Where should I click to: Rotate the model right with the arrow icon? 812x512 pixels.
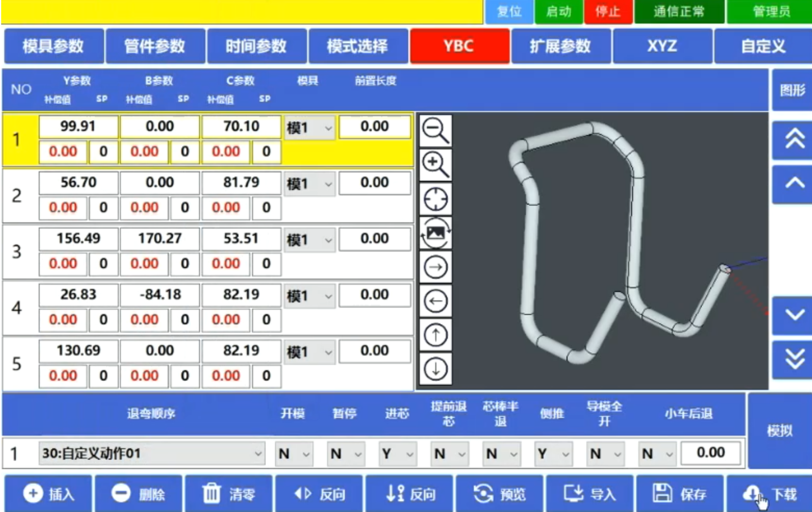pyautogui.click(x=435, y=267)
